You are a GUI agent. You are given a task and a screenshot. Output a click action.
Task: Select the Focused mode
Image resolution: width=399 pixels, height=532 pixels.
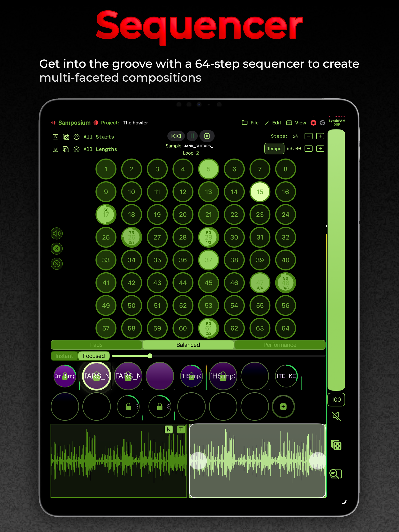94,356
